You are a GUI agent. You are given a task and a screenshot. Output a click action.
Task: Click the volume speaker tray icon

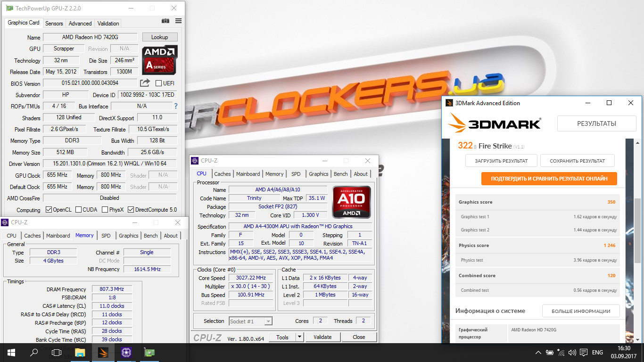click(572, 353)
